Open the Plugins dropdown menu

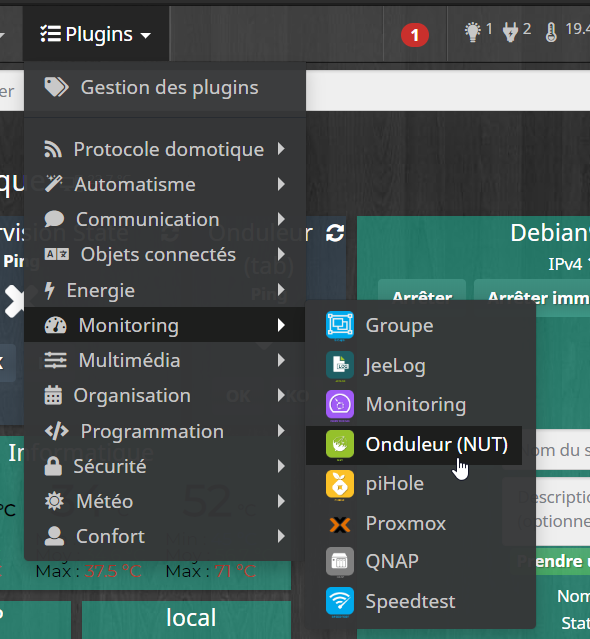pyautogui.click(x=96, y=34)
